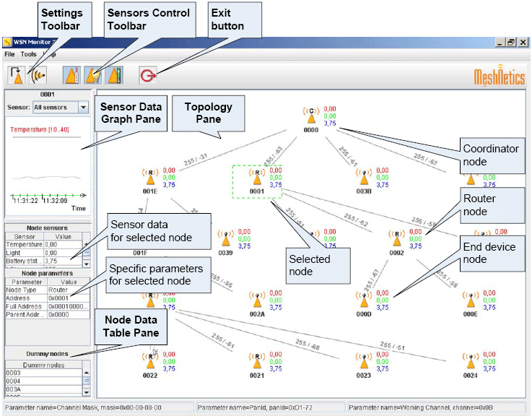Select router node 001E
The height and width of the screenshot is (416, 532).
click(x=150, y=178)
